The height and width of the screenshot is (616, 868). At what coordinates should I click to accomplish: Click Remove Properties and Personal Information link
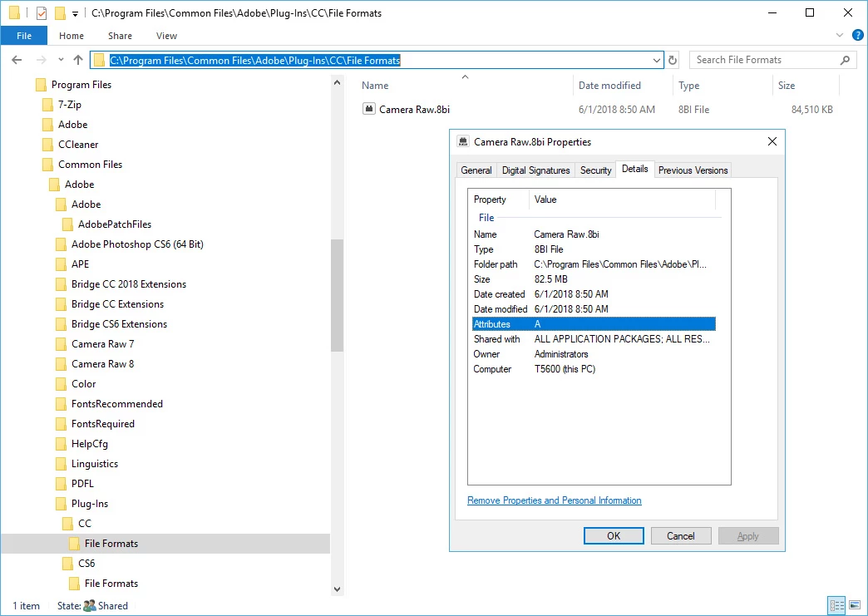554,500
